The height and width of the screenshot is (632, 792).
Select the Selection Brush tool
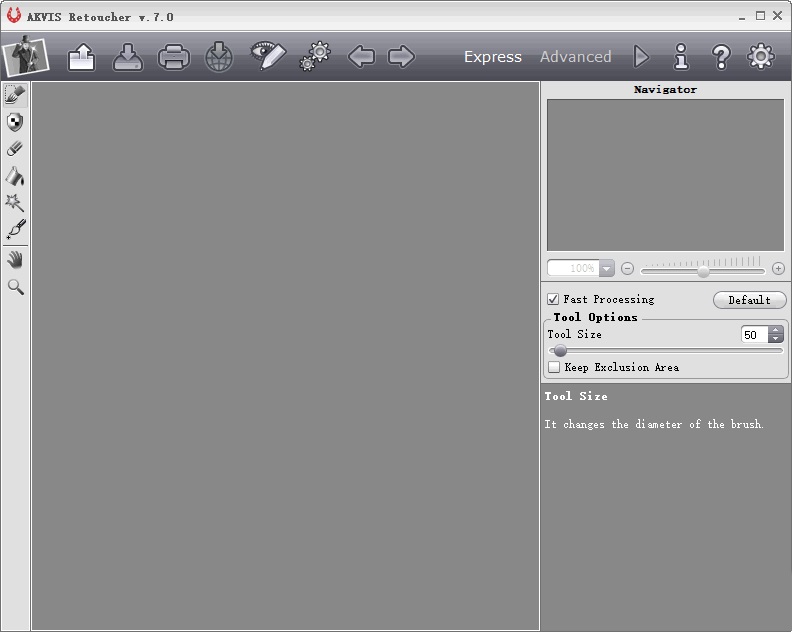click(15, 94)
